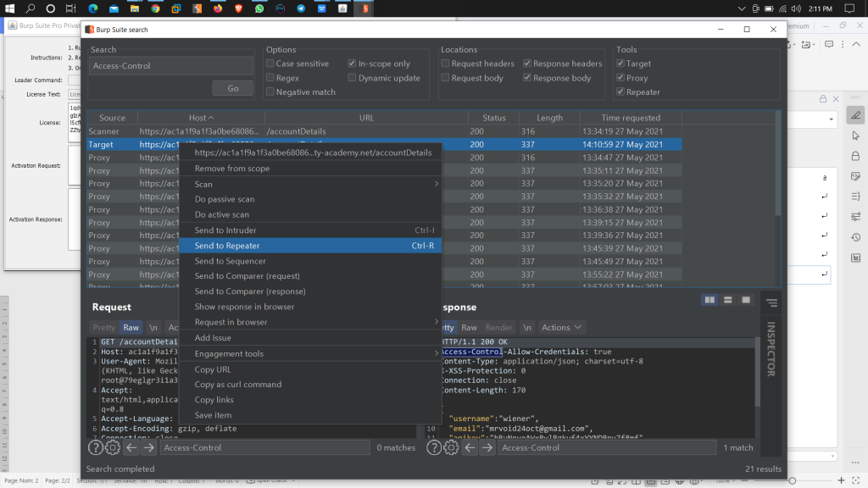The image size is (868, 488).
Task: Expand the Scan submenu
Action: click(310, 184)
